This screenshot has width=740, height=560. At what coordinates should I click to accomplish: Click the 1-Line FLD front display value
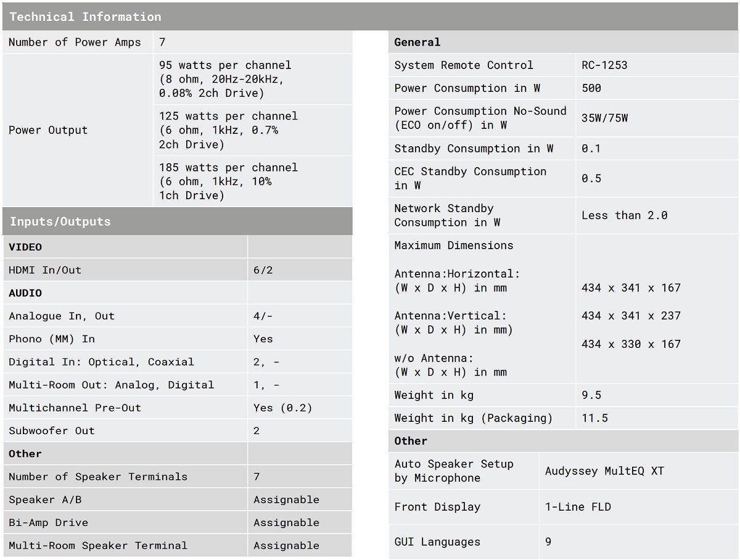pyautogui.click(x=578, y=507)
